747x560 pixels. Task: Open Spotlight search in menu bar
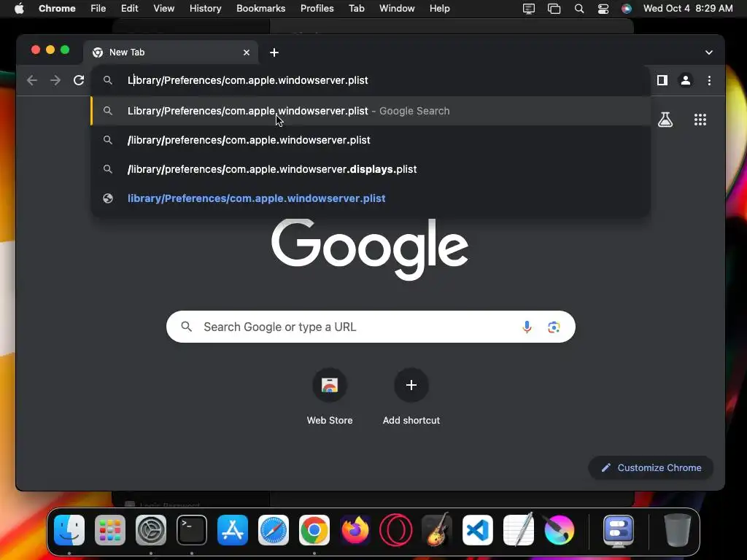(x=578, y=9)
